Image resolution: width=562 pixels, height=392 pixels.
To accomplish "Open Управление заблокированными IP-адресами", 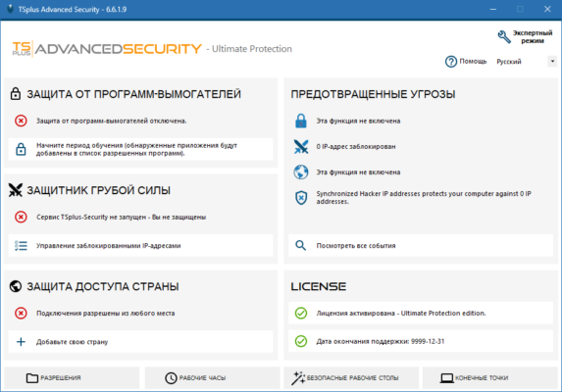I will pyautogui.click(x=140, y=246).
